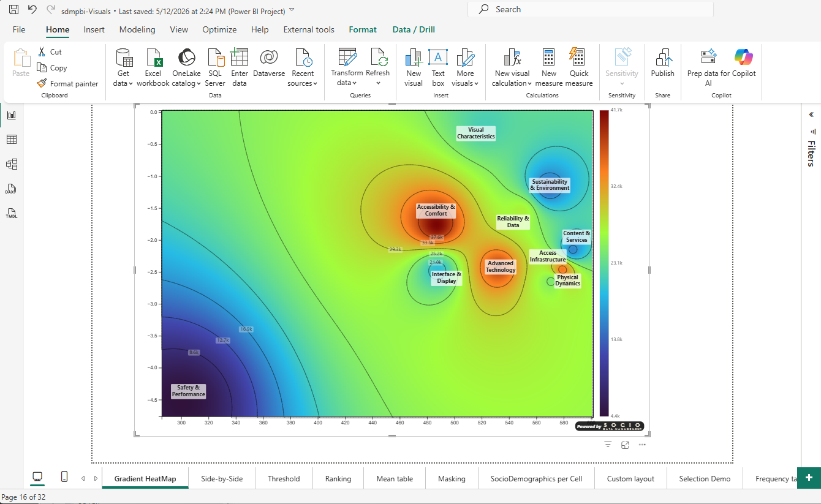Click the heatmap color scale legend bar
The width and height of the screenshot is (821, 504).
coord(604,263)
